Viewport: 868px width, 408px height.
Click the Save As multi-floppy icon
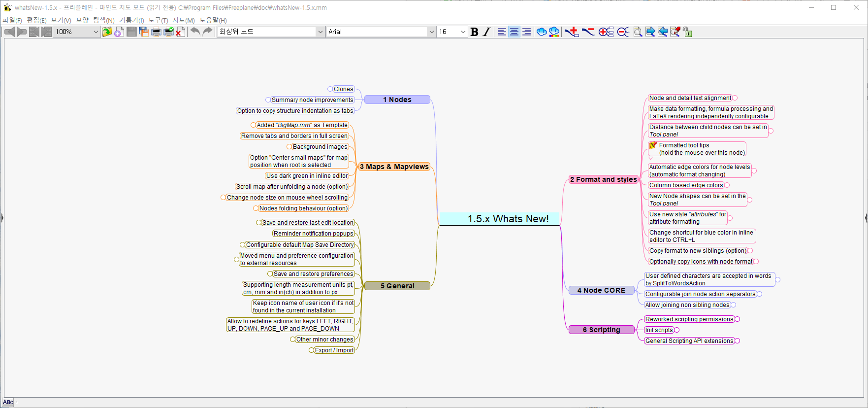point(144,32)
